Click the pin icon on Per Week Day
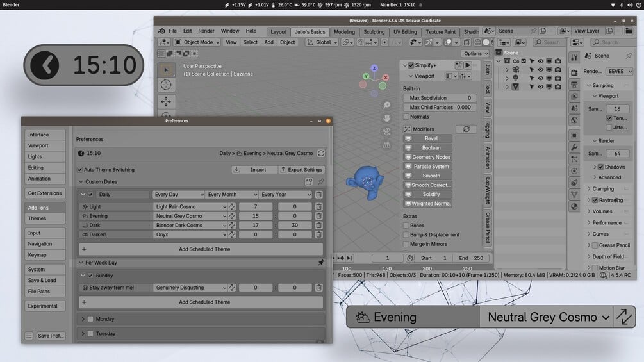Image resolution: width=644 pixels, height=362 pixels. point(321,262)
